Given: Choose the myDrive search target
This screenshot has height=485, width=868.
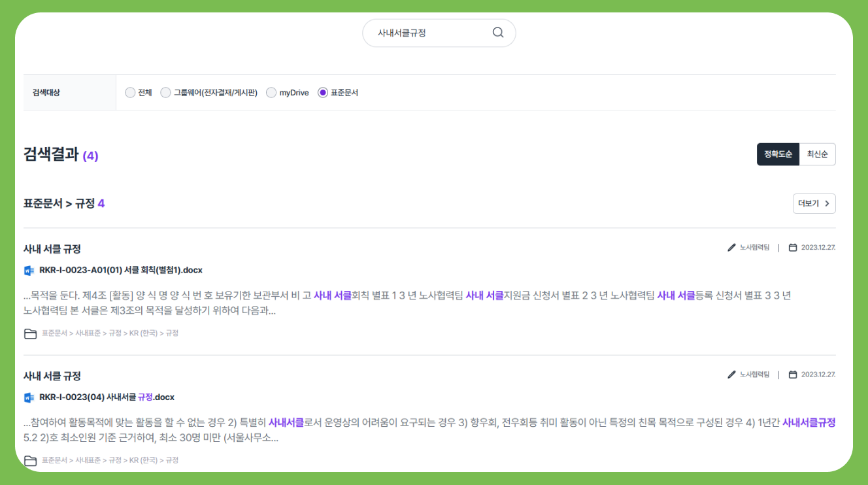Looking at the screenshot, I should [x=271, y=93].
